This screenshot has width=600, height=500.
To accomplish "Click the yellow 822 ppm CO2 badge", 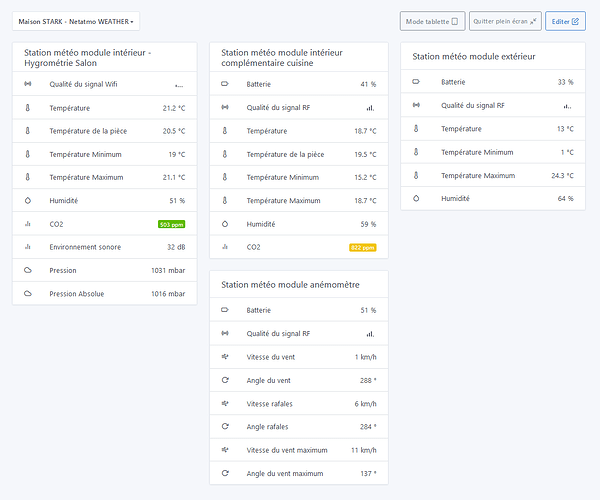I will point(362,247).
